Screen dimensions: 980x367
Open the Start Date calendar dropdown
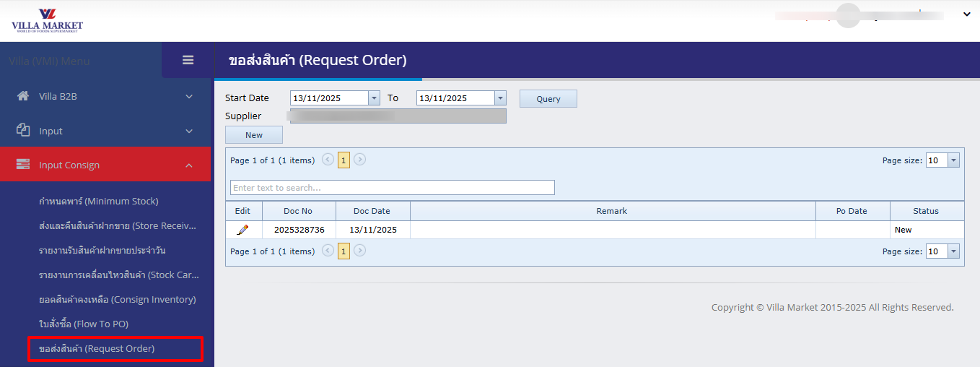pos(374,98)
